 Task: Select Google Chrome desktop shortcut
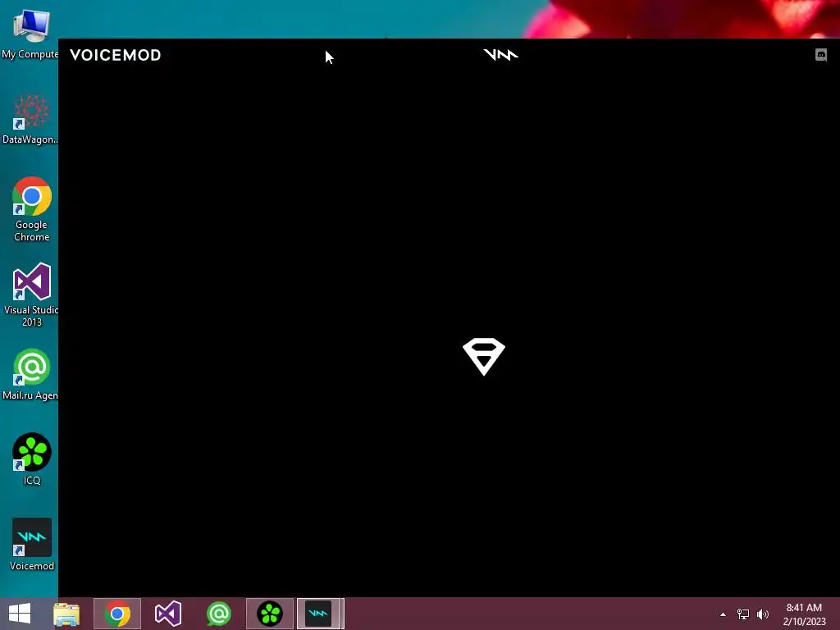pyautogui.click(x=32, y=209)
